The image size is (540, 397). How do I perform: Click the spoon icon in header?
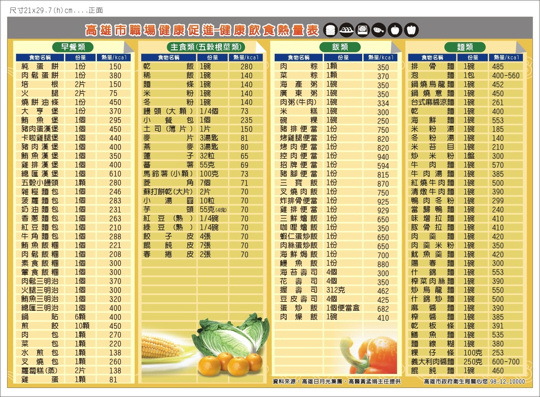point(379,30)
